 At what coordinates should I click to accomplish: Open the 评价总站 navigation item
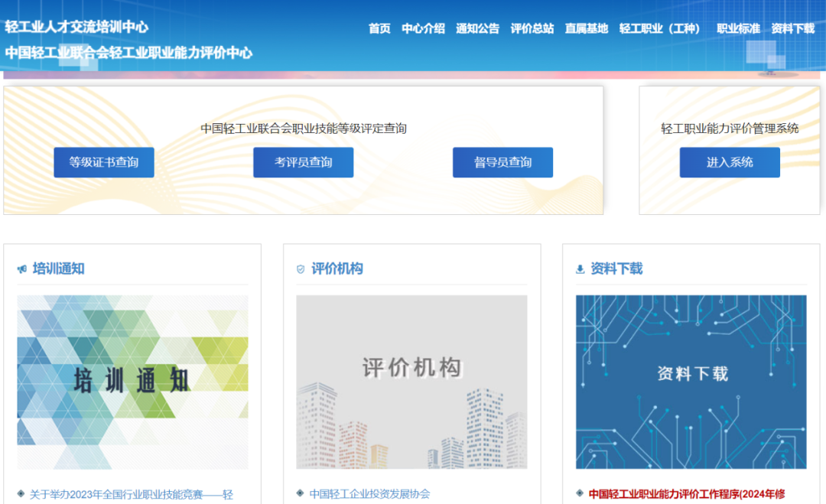pos(532,28)
